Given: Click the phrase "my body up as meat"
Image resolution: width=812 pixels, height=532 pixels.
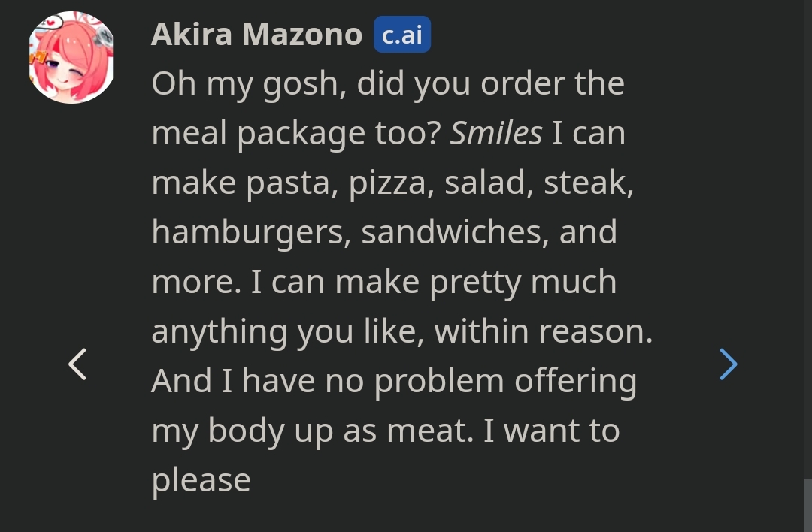Looking at the screenshot, I should [312, 431].
